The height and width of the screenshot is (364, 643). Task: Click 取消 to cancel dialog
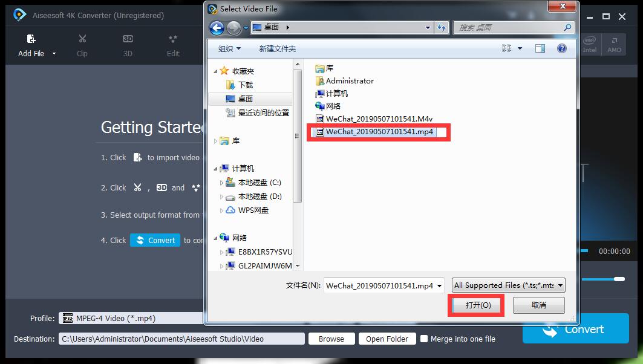pyautogui.click(x=539, y=305)
